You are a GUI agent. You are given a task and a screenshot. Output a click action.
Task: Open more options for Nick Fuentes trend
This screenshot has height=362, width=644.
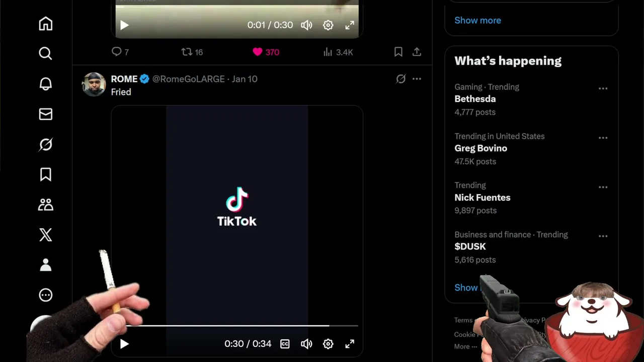point(603,187)
